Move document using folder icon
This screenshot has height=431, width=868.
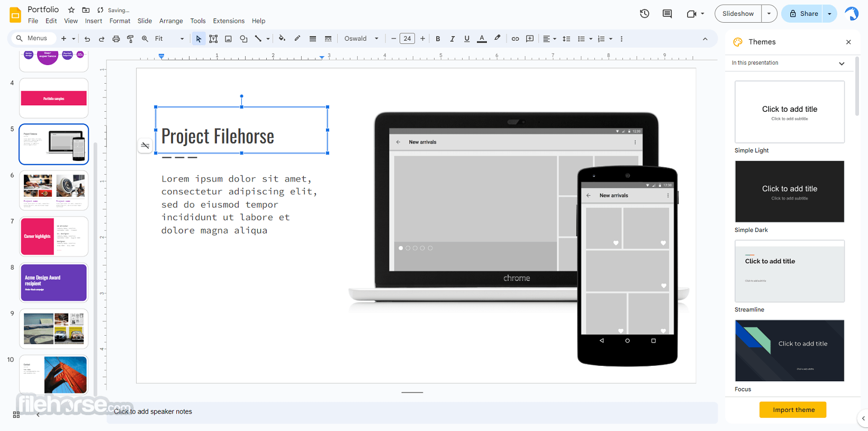[x=86, y=10]
